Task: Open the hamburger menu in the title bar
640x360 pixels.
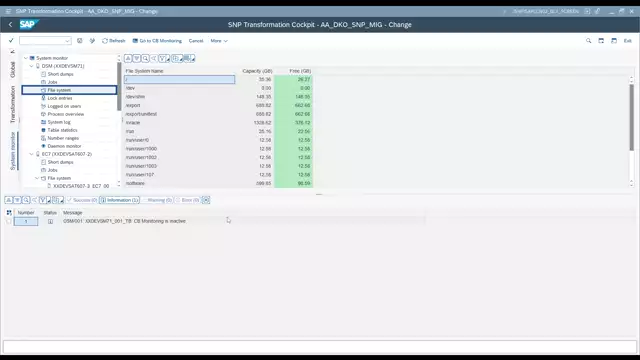Action: point(8,11)
